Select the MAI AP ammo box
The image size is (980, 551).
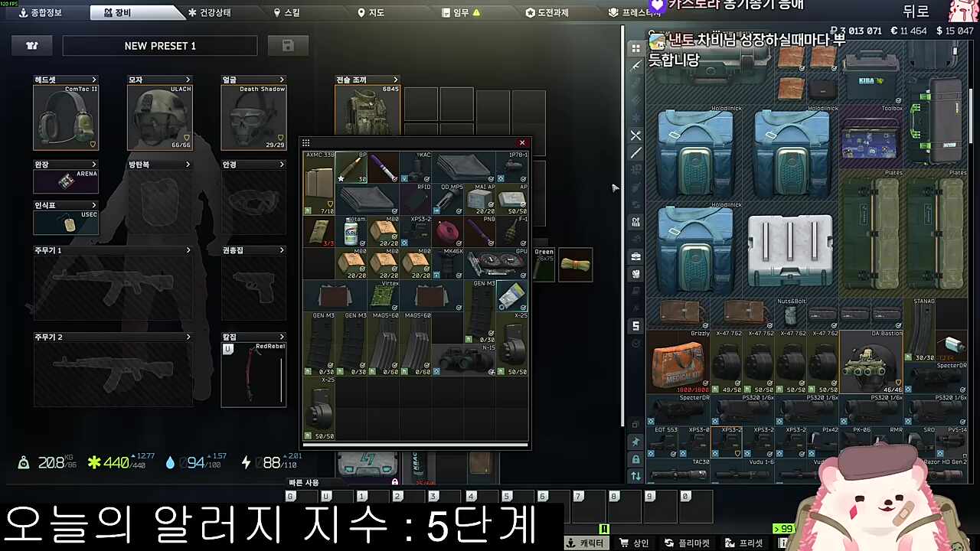tap(480, 199)
